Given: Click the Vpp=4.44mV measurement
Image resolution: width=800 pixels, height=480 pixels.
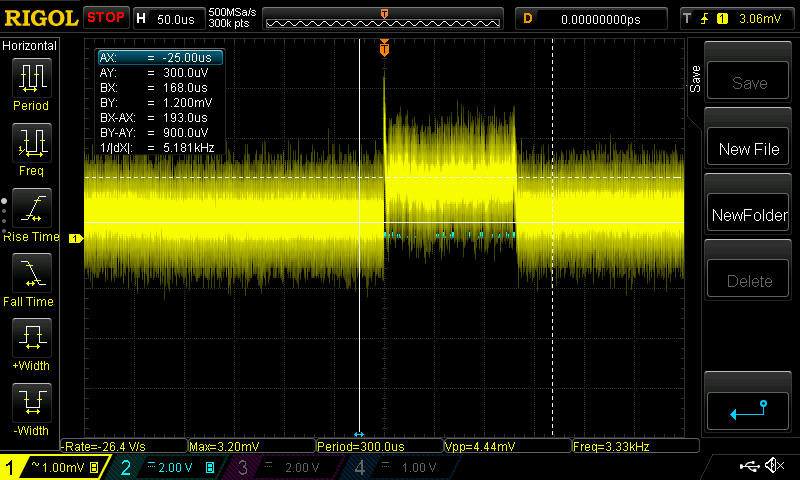Looking at the screenshot, I should point(508,446).
